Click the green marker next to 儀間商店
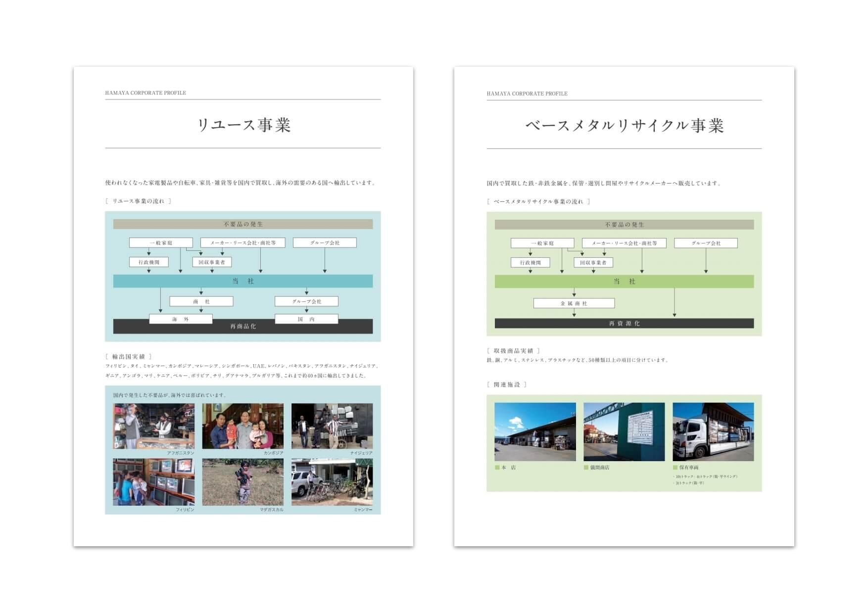This screenshot has height=613, width=868. pyautogui.click(x=586, y=468)
